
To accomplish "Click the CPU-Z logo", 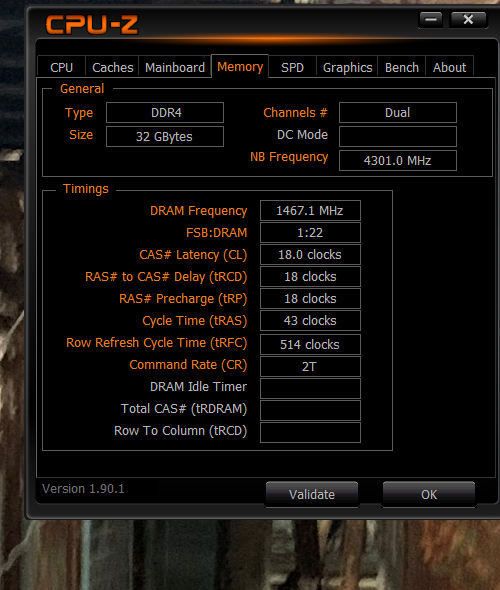I will 92,24.
